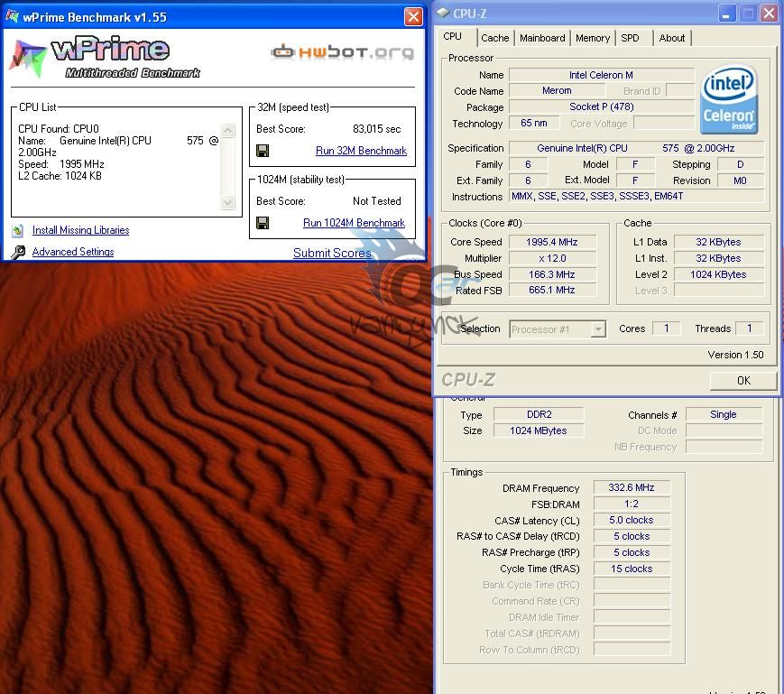
Task: Select the Intel Celeron M name field
Action: (x=602, y=75)
